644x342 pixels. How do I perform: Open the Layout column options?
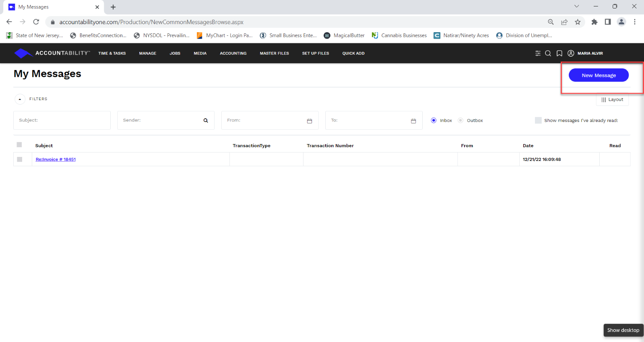click(x=612, y=99)
